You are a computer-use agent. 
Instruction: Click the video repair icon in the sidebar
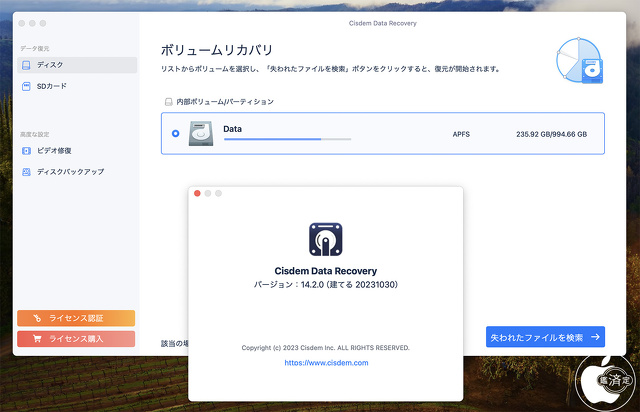click(26, 151)
